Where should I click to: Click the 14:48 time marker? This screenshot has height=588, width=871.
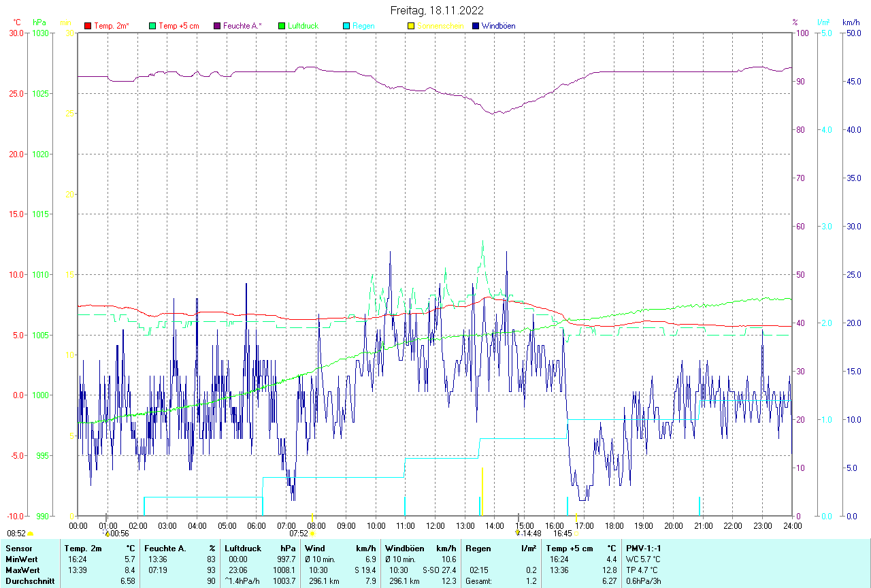coord(531,534)
